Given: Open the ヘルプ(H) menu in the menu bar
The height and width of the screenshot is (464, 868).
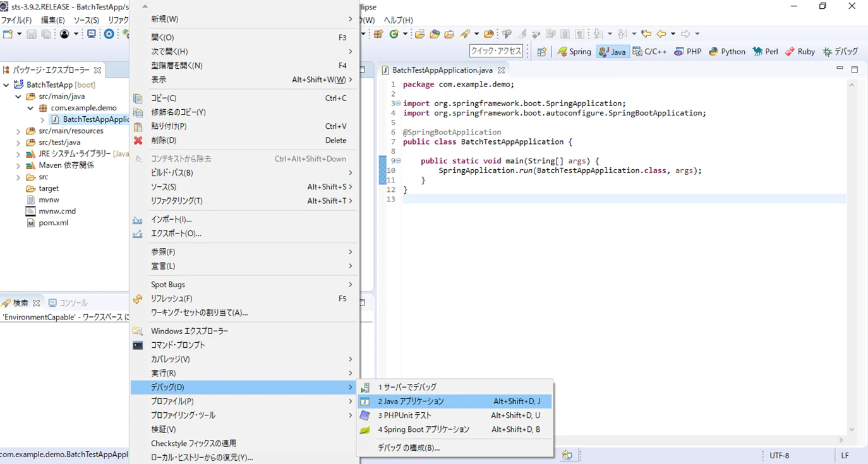Looking at the screenshot, I should pos(398,20).
